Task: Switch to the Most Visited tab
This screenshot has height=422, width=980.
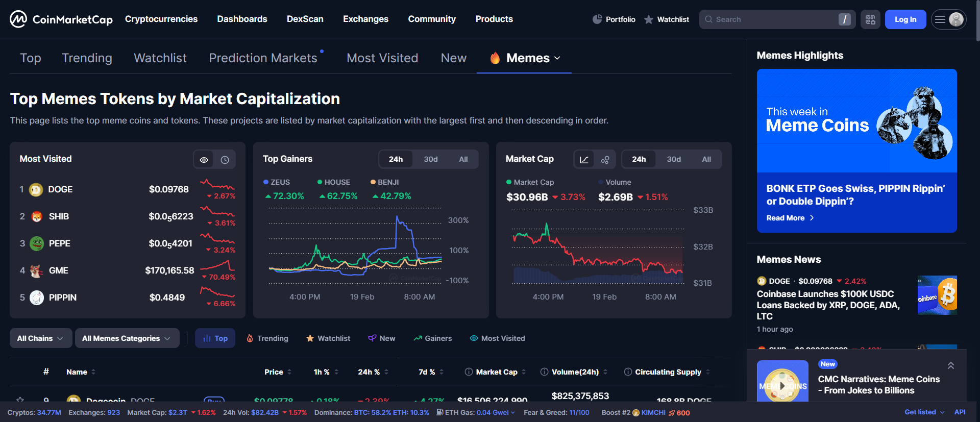Action: [382, 58]
